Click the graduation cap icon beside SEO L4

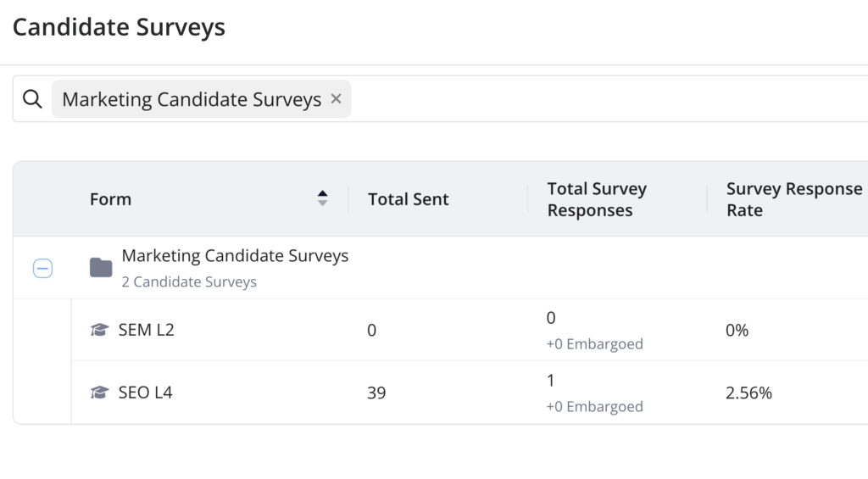pos(100,393)
